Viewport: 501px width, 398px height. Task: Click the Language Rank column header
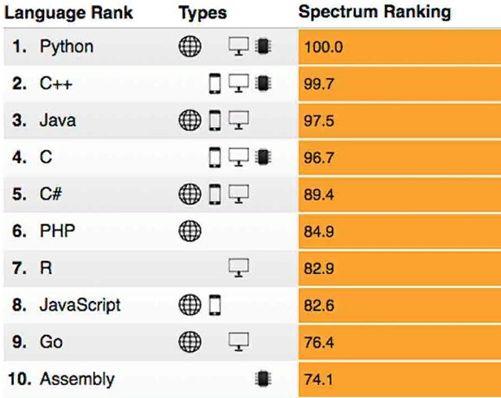[69, 13]
